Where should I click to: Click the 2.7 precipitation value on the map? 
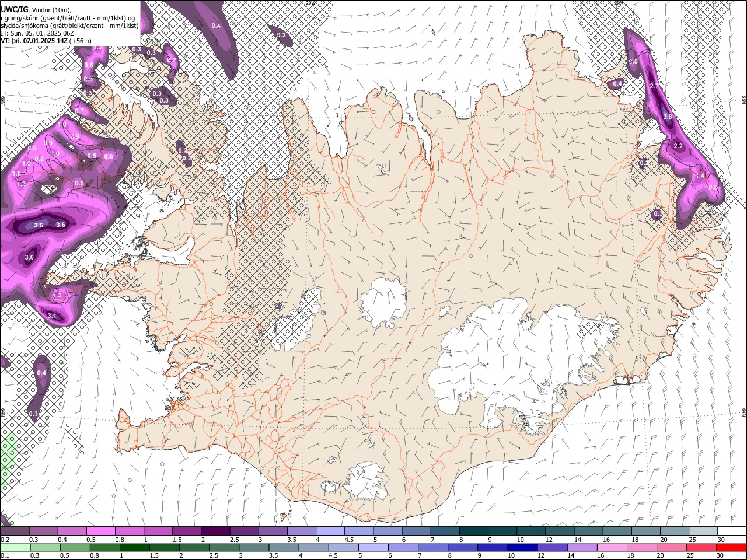coord(654,86)
